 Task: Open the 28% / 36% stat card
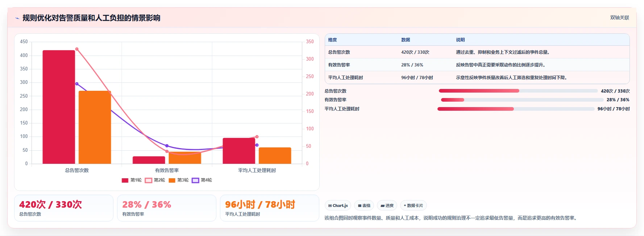click(x=167, y=208)
